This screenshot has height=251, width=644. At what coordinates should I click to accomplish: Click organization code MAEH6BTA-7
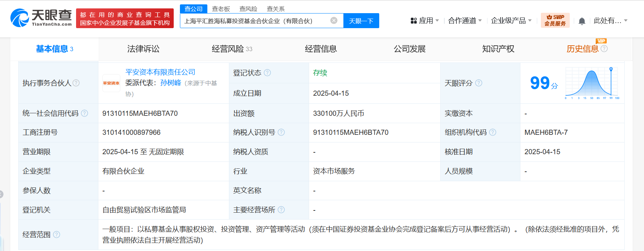[546, 132]
